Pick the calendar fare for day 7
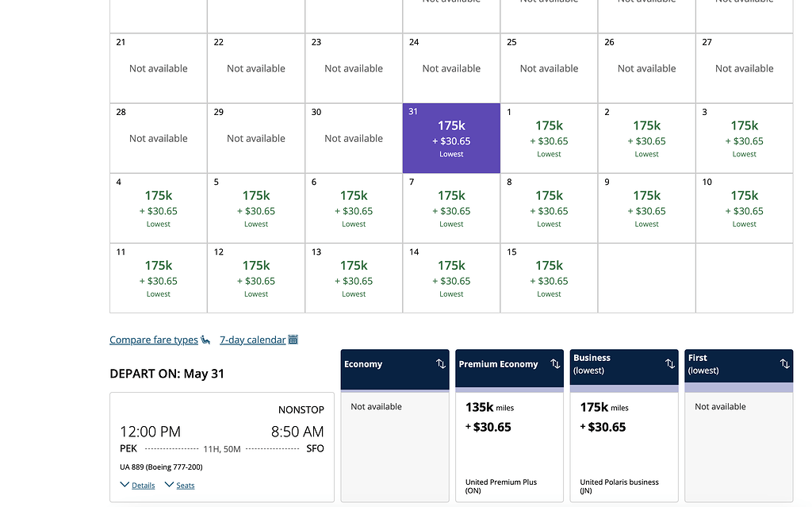The height and width of the screenshot is (507, 812). click(x=451, y=208)
